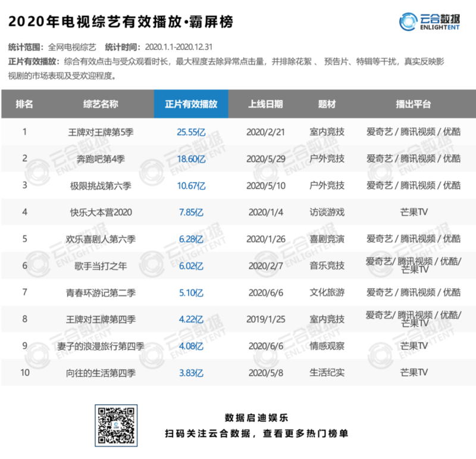Click the 排名 column header

click(24, 104)
